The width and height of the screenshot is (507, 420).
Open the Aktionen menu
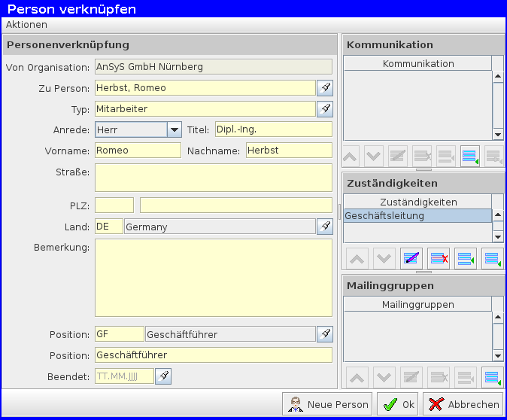26,25
